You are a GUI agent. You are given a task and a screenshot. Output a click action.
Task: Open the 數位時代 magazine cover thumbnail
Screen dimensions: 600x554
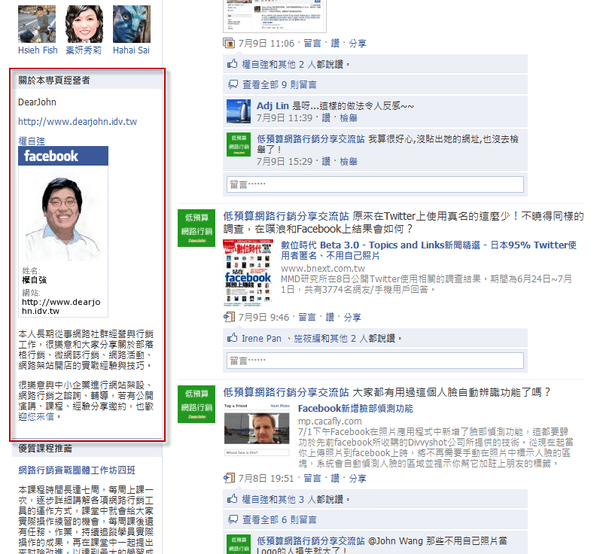(x=248, y=273)
